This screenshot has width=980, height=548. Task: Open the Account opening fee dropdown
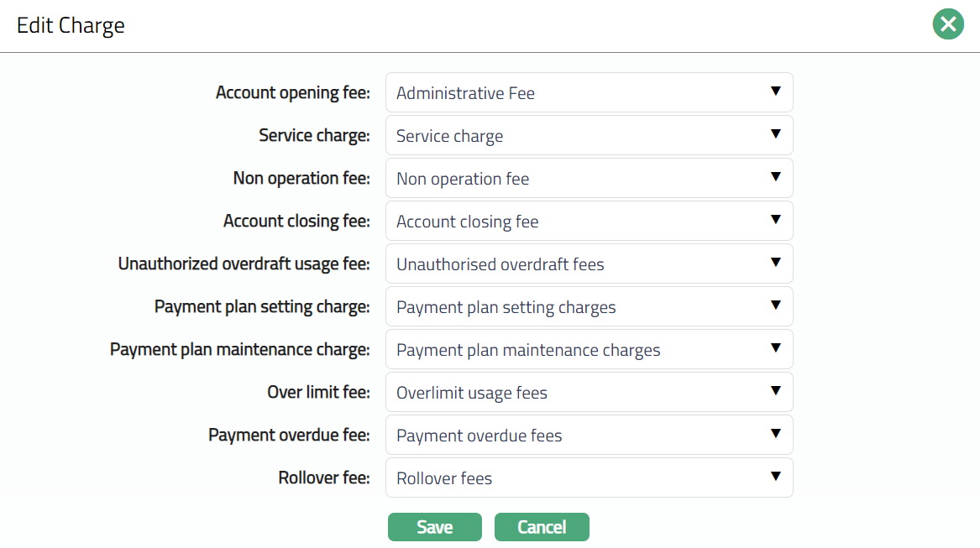(589, 92)
